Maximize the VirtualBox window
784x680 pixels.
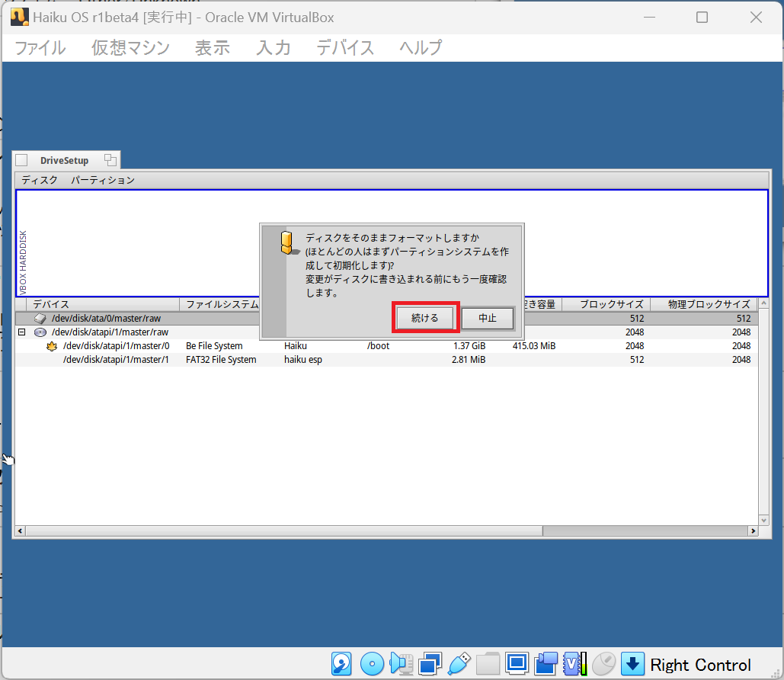702,18
